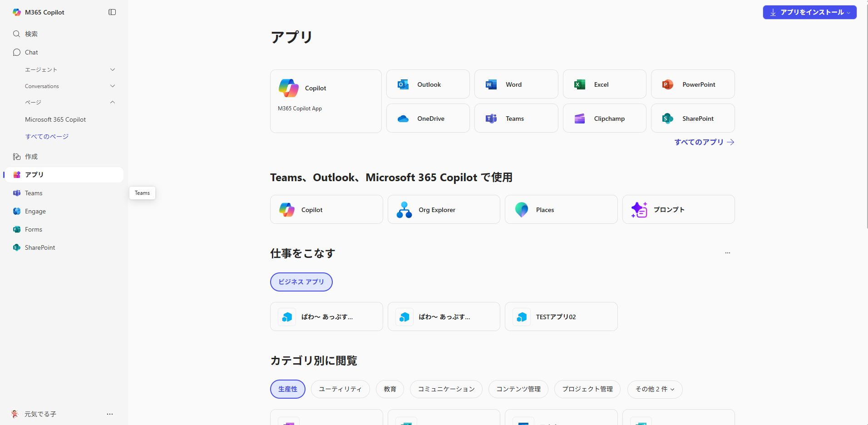Expand the エージェント section chevron
This screenshot has width=868, height=425.
tap(113, 69)
